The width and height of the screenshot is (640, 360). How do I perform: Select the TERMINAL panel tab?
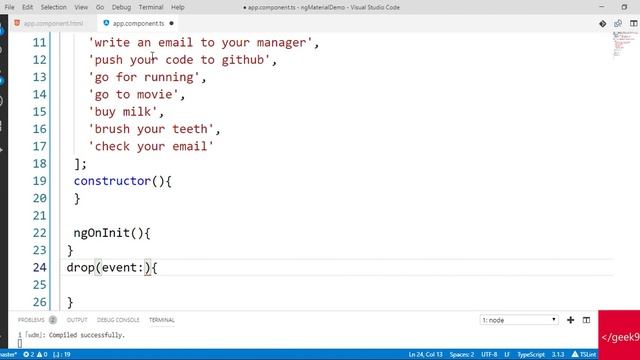162,320
